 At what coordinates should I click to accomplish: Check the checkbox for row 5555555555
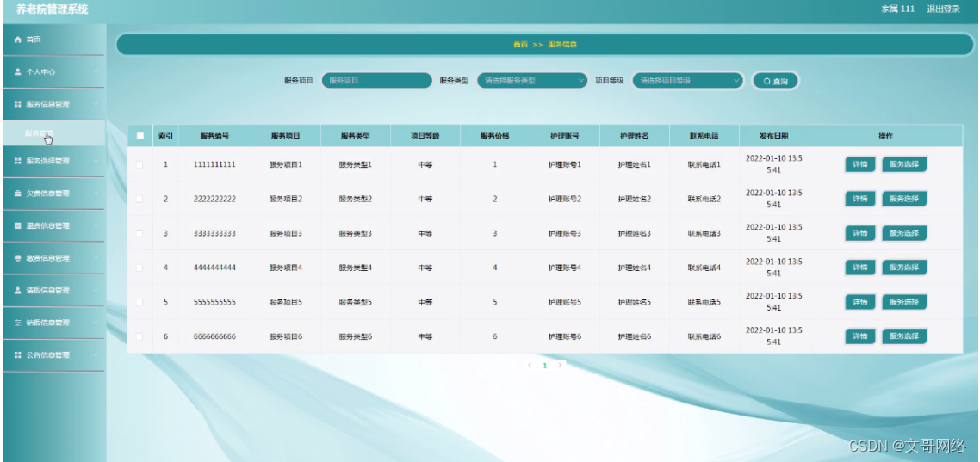tap(140, 302)
